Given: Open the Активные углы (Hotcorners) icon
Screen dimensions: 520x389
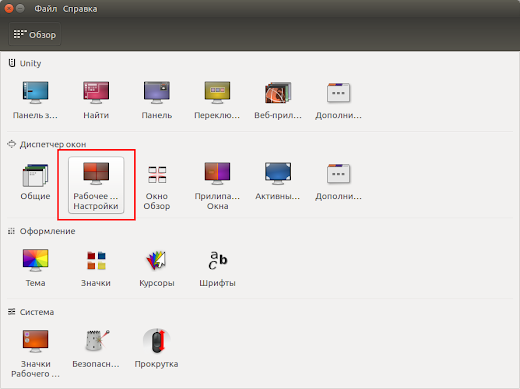Looking at the screenshot, I should pyautogui.click(x=278, y=182).
